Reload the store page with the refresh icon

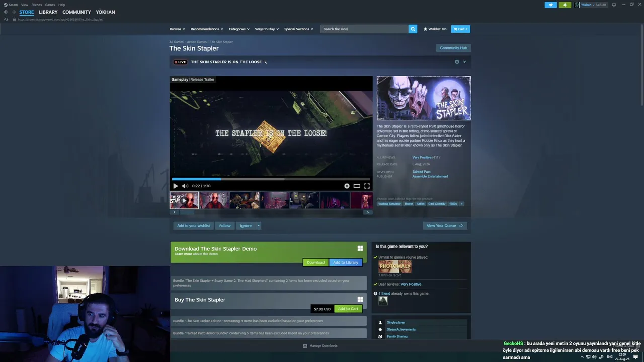(x=6, y=19)
